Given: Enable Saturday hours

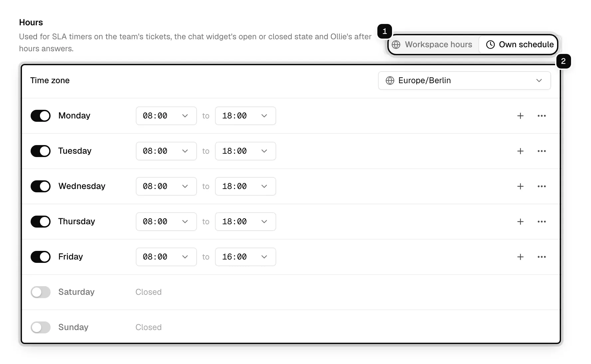Looking at the screenshot, I should point(41,292).
